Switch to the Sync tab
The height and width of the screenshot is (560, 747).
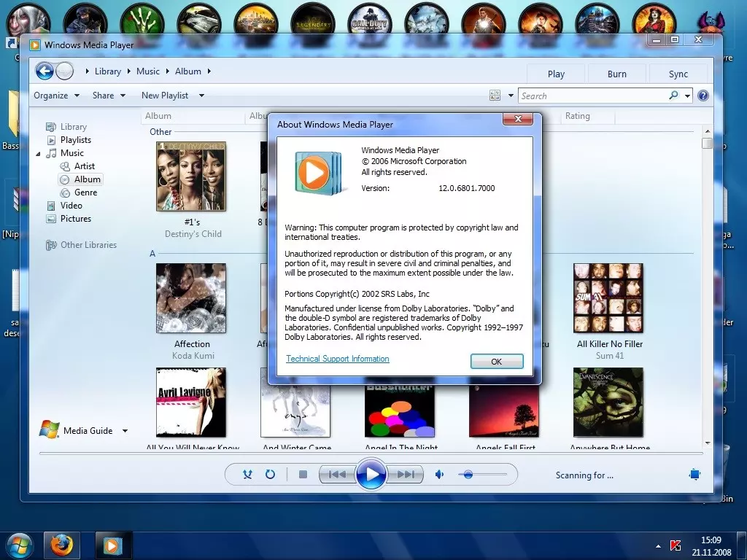(x=678, y=74)
